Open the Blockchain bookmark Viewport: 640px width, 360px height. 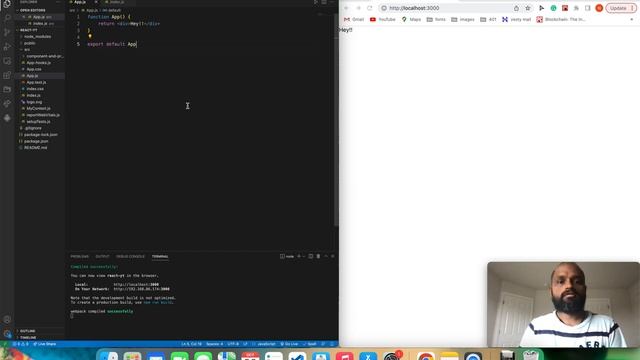(x=561, y=20)
